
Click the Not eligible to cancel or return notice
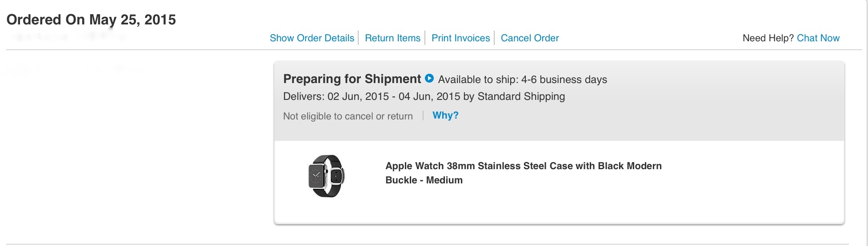348,116
